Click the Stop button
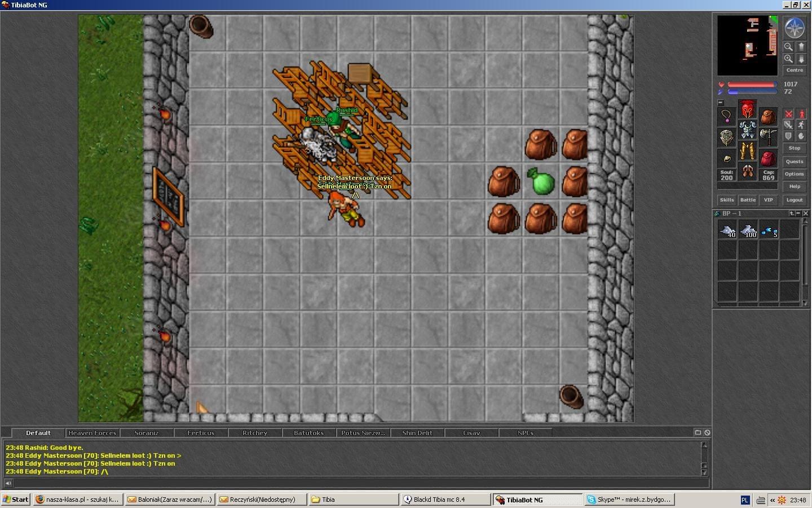The width and height of the screenshot is (812, 508). point(795,148)
